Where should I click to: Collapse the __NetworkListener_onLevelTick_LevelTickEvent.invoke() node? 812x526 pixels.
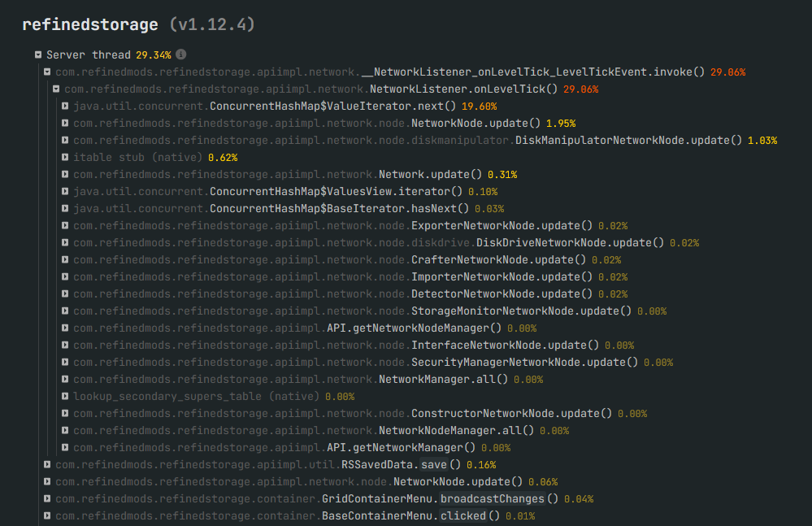(x=47, y=72)
